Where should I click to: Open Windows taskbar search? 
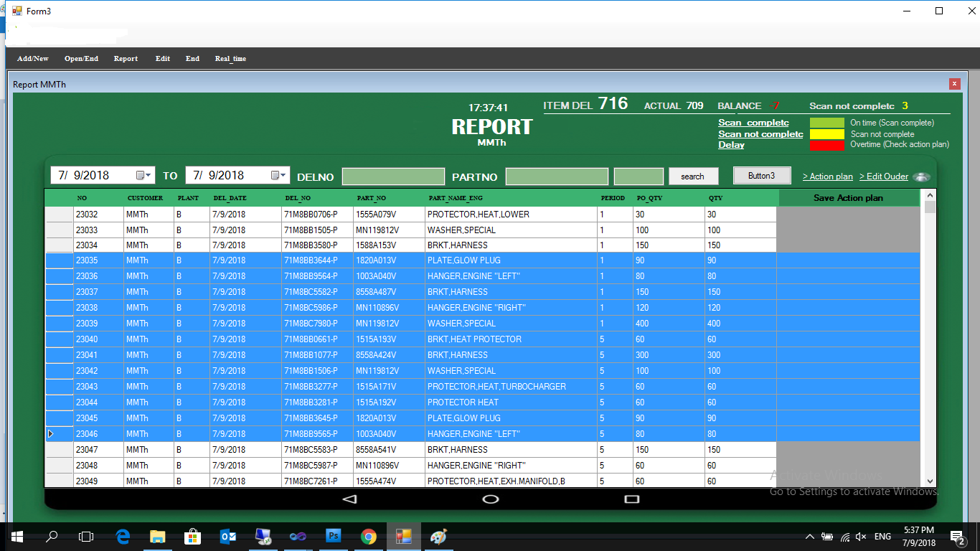click(x=52, y=537)
